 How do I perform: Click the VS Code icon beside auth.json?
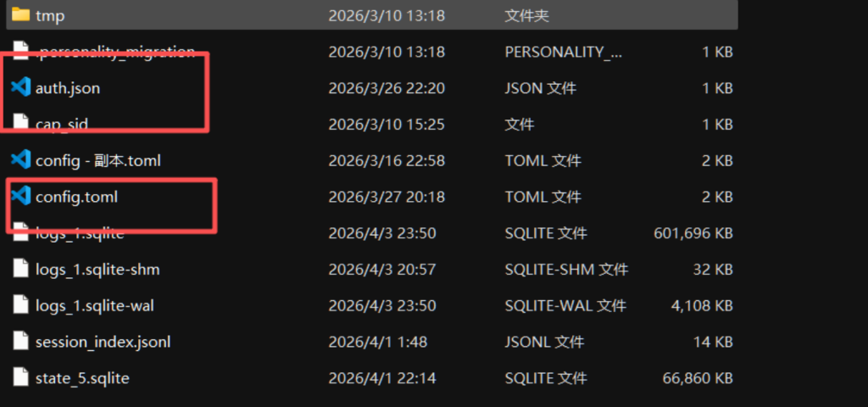point(20,87)
